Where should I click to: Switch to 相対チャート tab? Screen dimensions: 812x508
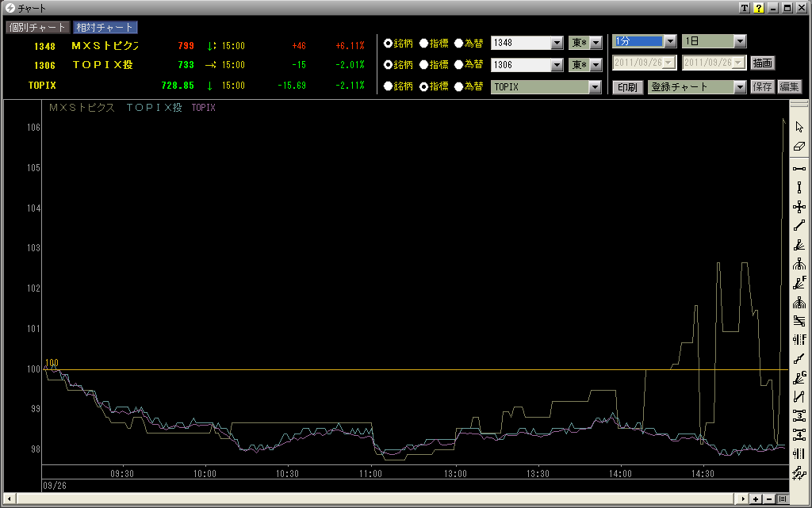pyautogui.click(x=105, y=27)
